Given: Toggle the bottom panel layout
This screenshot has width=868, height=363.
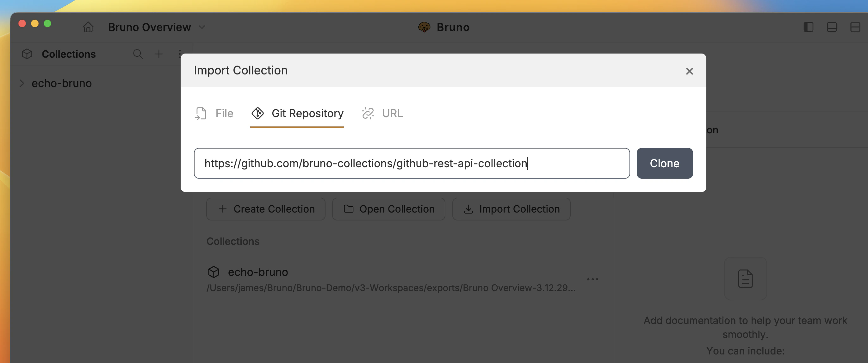Looking at the screenshot, I should click(x=832, y=27).
